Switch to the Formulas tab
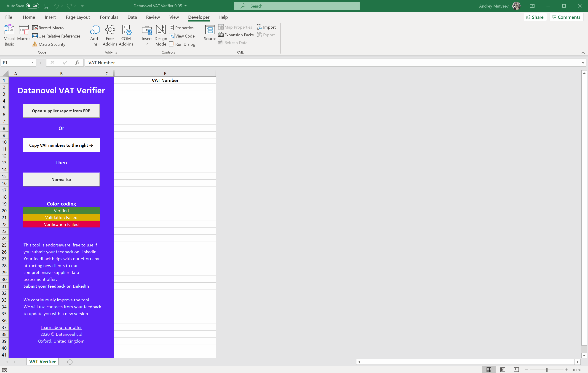The width and height of the screenshot is (588, 373). pyautogui.click(x=109, y=17)
